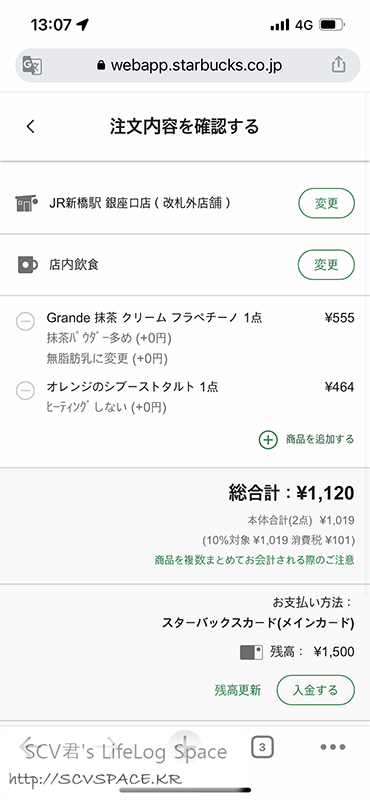
Task: Remove the オレンジのシブーストタルト item
Action: [26, 391]
